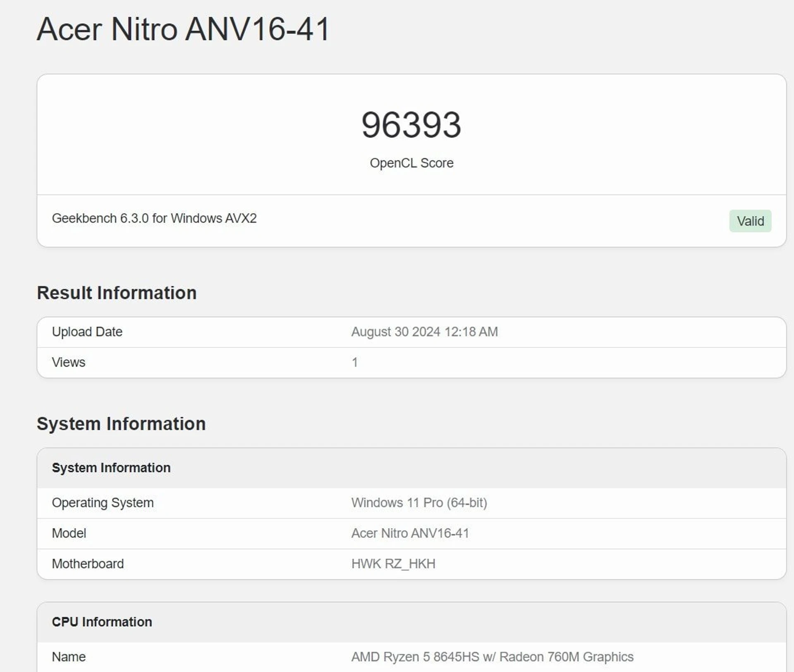The image size is (794, 672).
Task: Click the Name label in CPU Information
Action: coord(69,657)
